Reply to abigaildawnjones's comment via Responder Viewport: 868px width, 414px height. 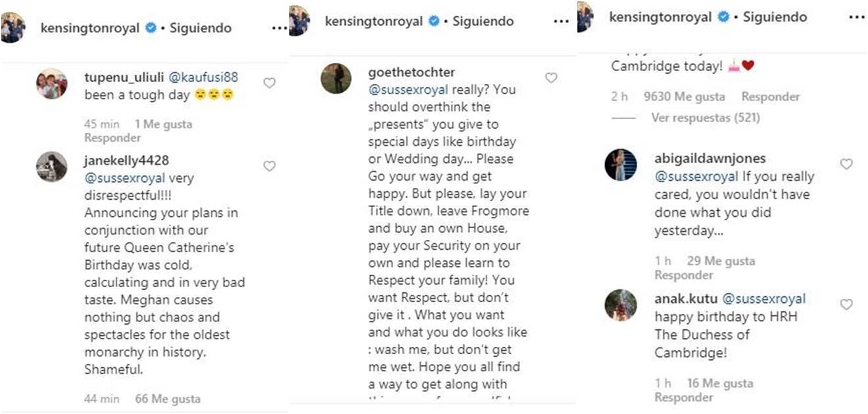683,275
